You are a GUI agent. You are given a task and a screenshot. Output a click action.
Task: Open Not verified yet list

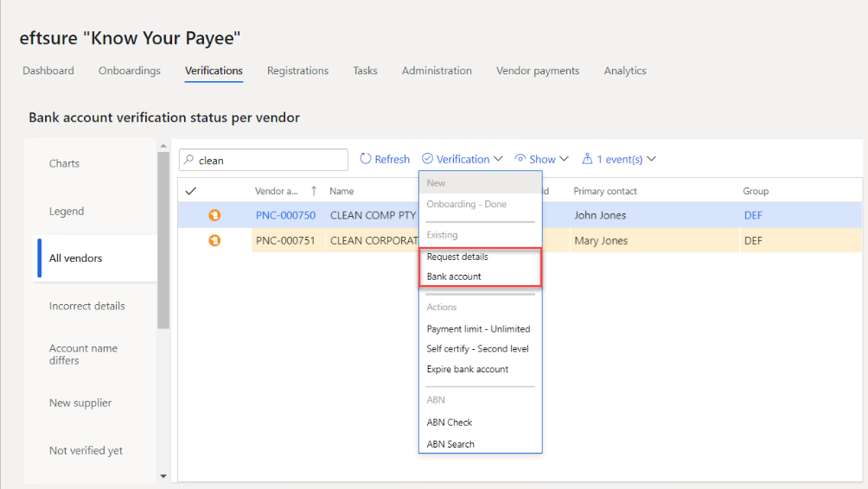tap(86, 450)
